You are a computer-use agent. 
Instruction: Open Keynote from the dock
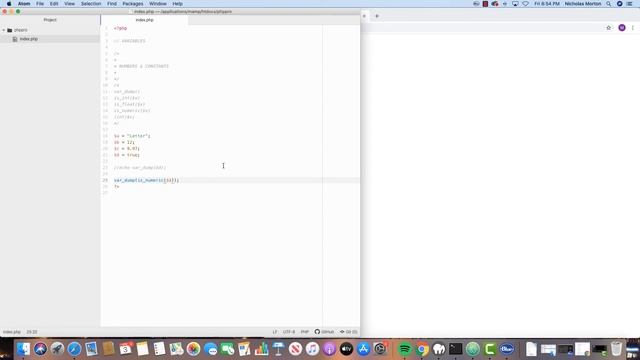(278, 349)
